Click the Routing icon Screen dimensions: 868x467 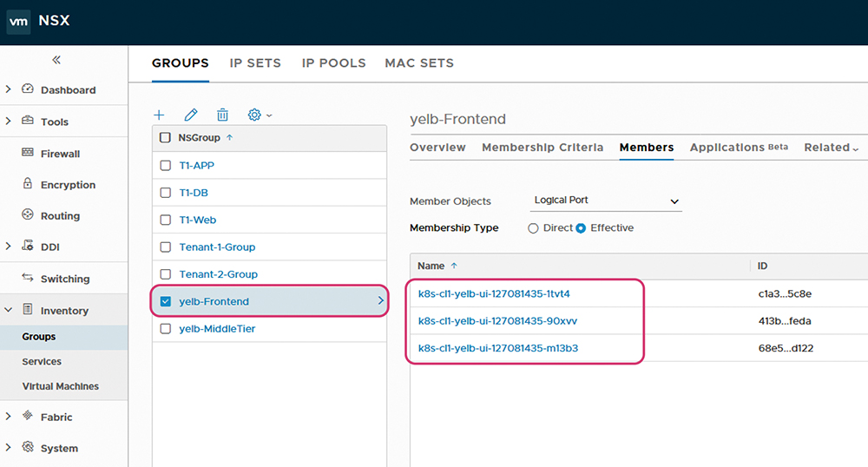[x=28, y=214]
